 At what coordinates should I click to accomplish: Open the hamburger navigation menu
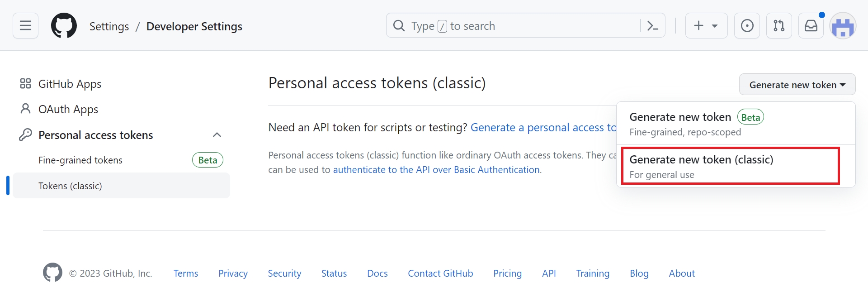[25, 26]
